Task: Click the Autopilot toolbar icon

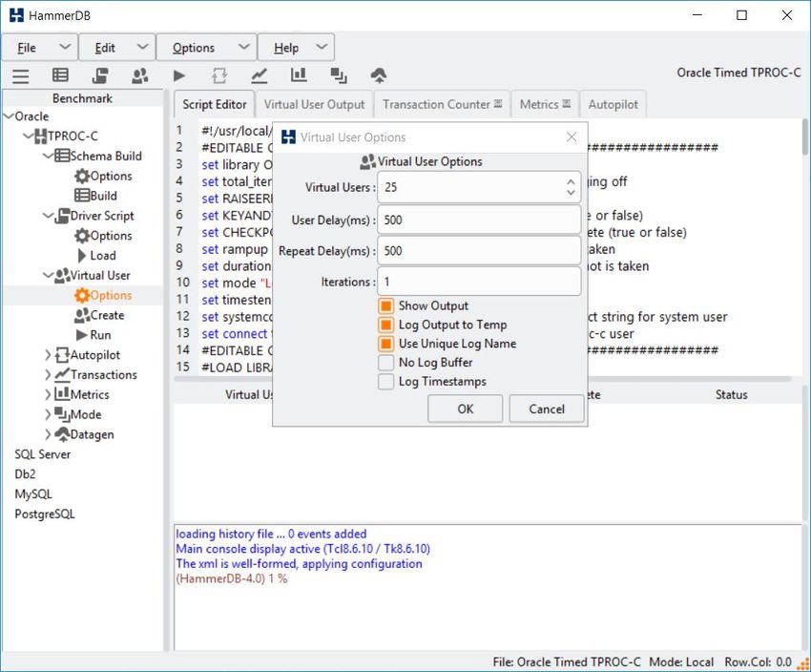Action: click(x=219, y=75)
